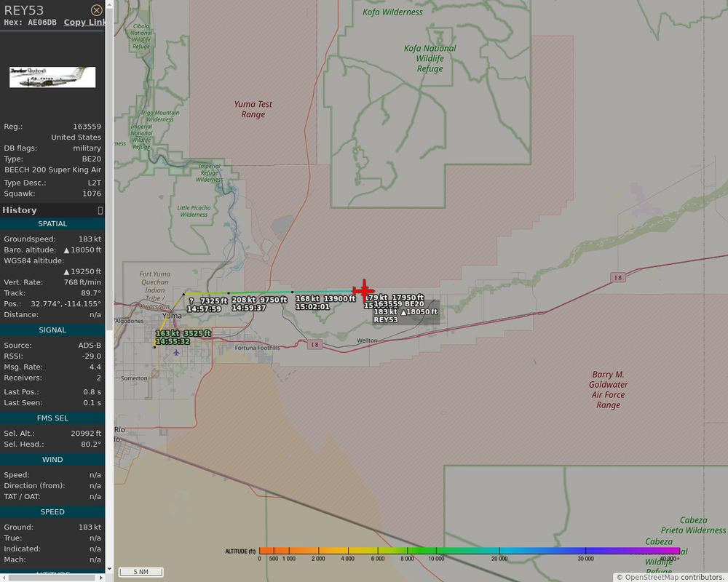Image resolution: width=728 pixels, height=582 pixels.
Task: Click the WGS84 altitude 19250 ft value
Action: pos(82,271)
